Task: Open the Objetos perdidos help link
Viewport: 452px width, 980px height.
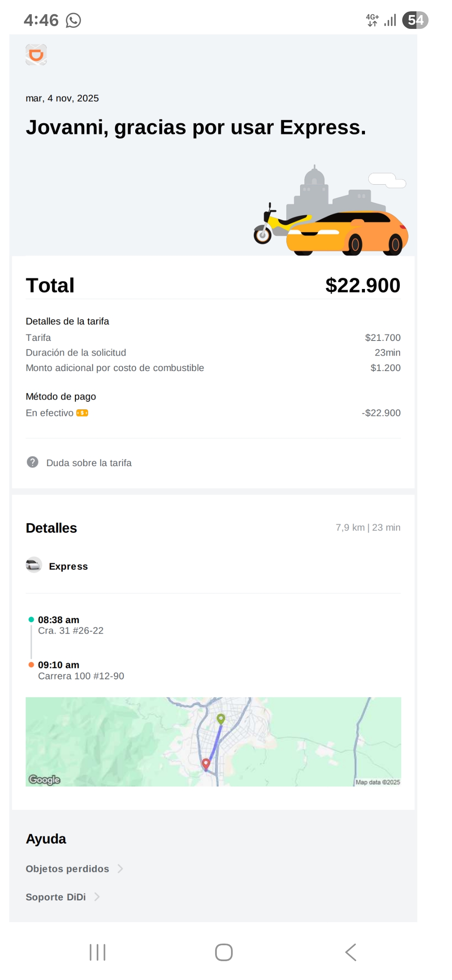Action: click(x=67, y=869)
